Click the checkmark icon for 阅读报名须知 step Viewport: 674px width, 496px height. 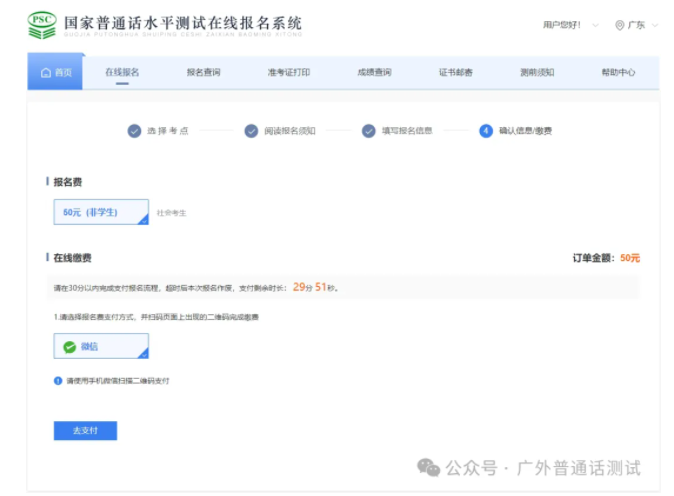coord(251,131)
